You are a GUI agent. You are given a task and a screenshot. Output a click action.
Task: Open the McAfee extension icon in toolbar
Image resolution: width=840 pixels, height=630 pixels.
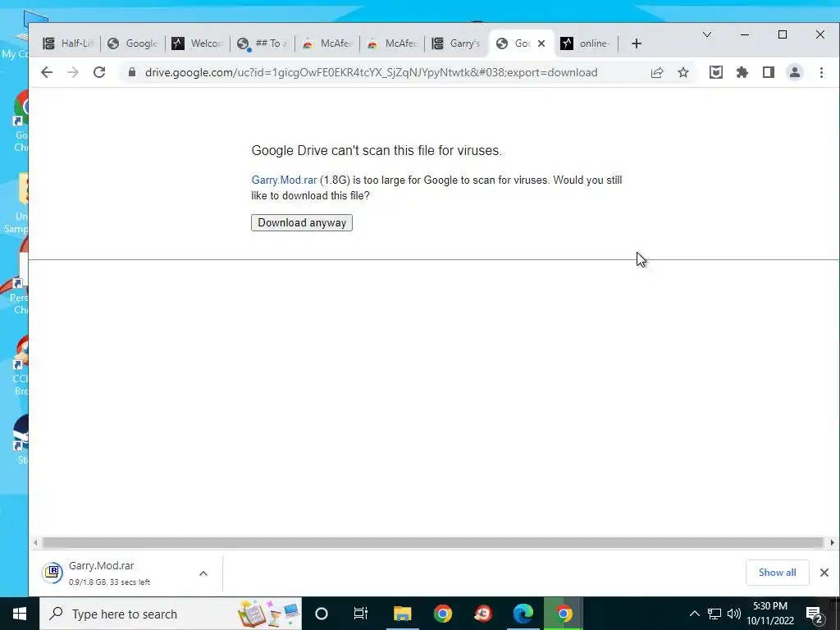coord(715,72)
